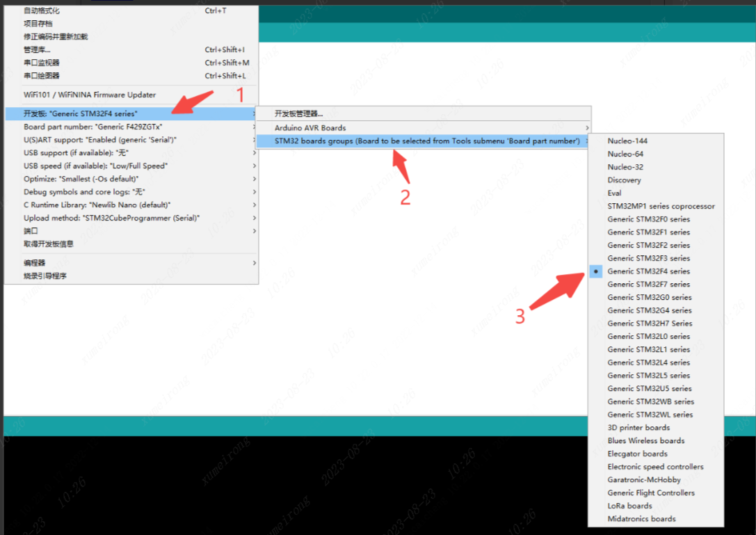
Task: Select Generic STM32G0 series
Action: tap(656, 297)
